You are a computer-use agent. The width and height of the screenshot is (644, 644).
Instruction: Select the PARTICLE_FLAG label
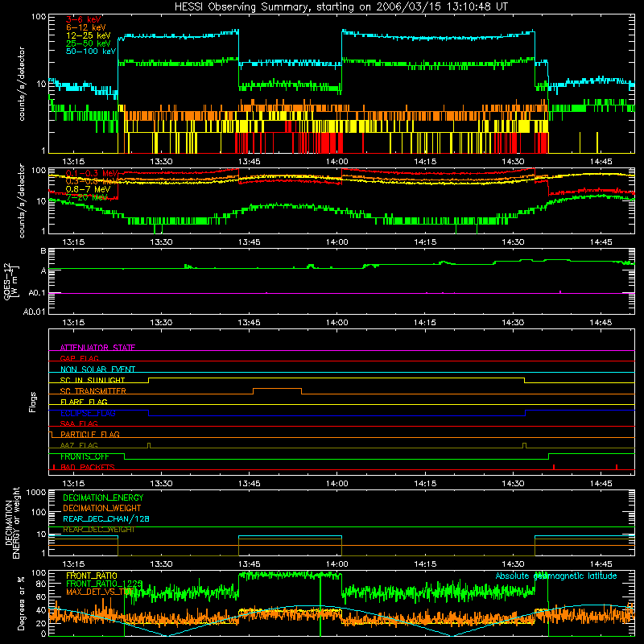point(90,434)
